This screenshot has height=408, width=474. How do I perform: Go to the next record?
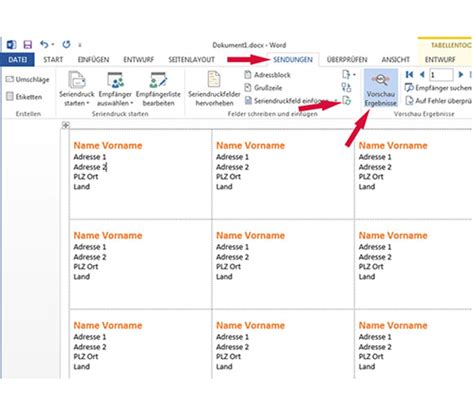(461, 75)
